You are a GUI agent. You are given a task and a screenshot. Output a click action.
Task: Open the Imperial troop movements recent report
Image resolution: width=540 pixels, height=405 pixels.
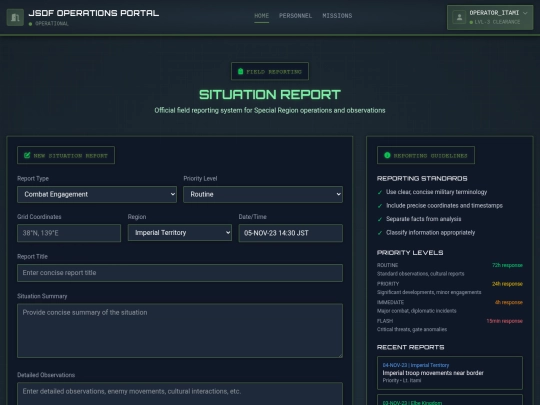[x=449, y=373]
